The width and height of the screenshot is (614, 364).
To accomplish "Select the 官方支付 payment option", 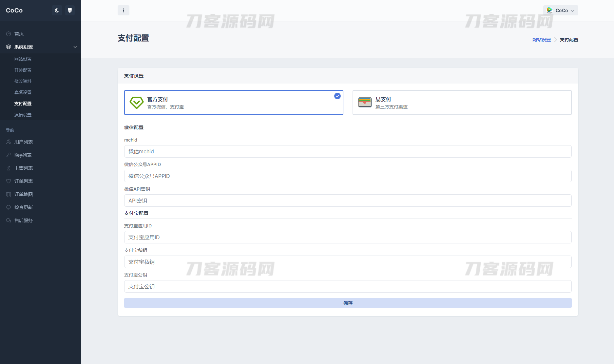I will [233, 103].
